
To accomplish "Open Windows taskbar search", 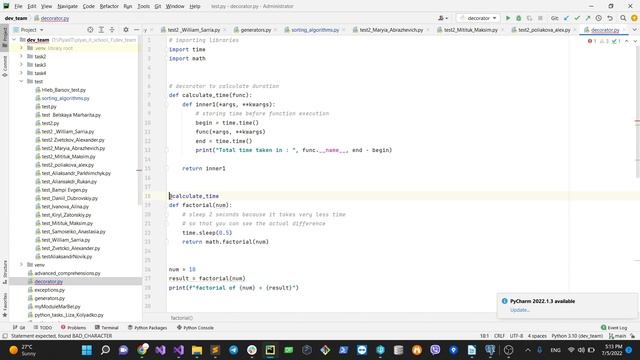I will pos(105,350).
